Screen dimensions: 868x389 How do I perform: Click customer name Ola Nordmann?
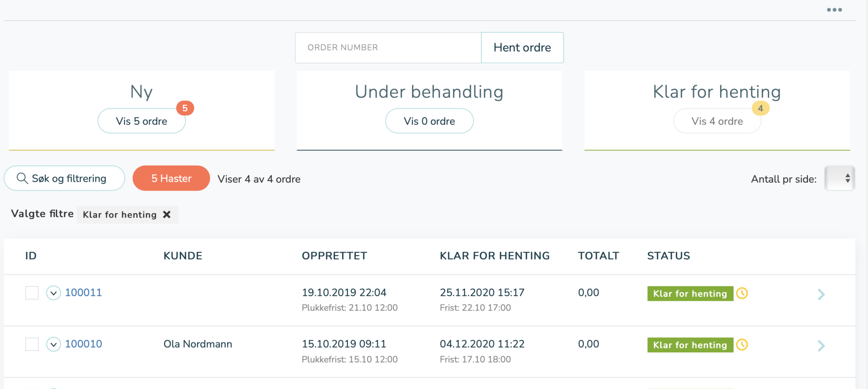[x=198, y=344]
